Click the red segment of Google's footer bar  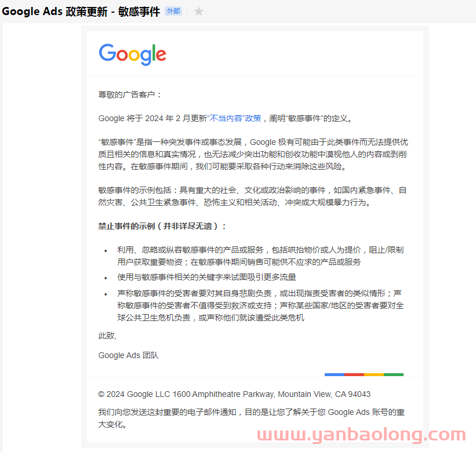(x=354, y=374)
